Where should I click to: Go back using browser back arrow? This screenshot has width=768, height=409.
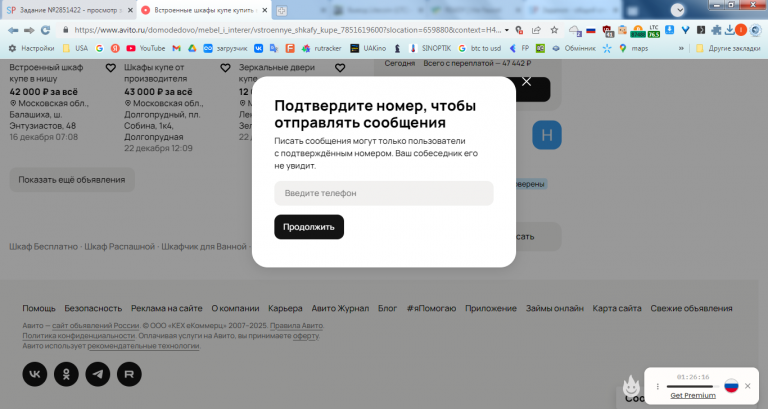[x=13, y=30]
